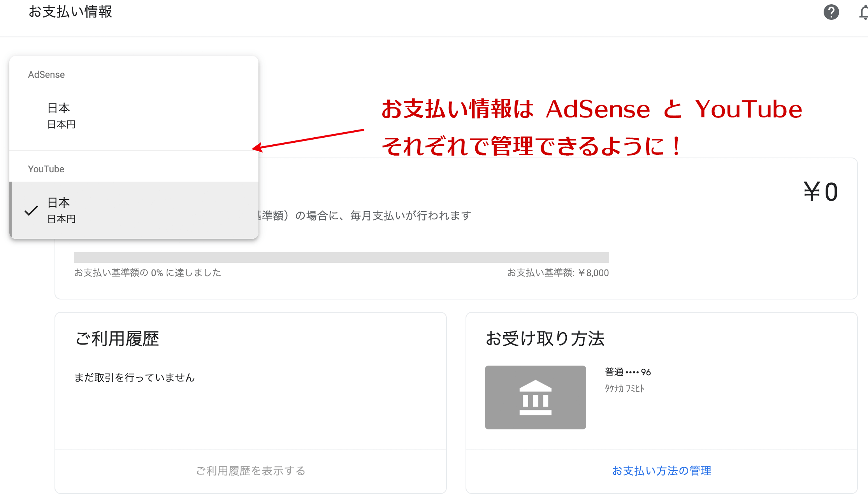Click the bank building payment method icon
This screenshot has width=868, height=499.
535,397
